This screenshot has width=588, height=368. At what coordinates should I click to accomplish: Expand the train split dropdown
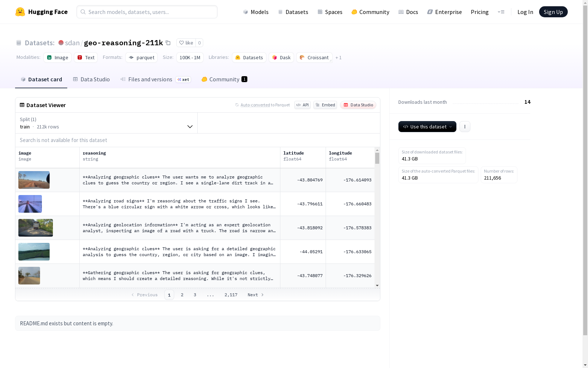tap(107, 123)
